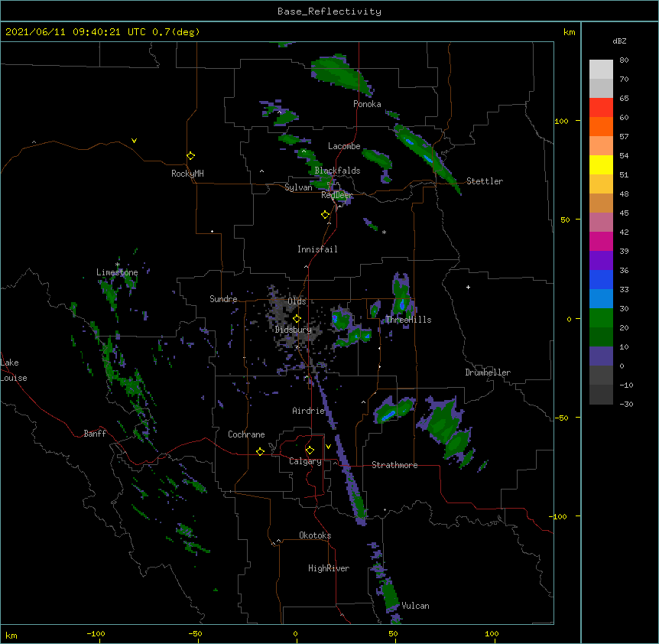The width and height of the screenshot is (659, 644).
Task: Click the Didsbury label
Action: pyautogui.click(x=294, y=330)
